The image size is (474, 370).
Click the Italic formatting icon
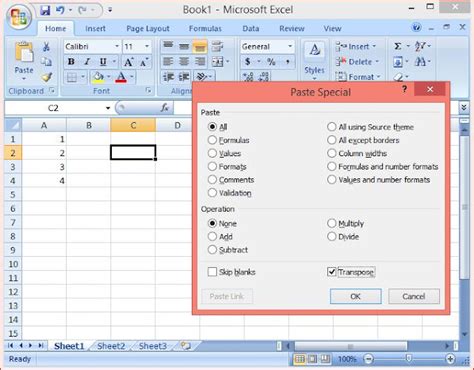click(x=87, y=62)
